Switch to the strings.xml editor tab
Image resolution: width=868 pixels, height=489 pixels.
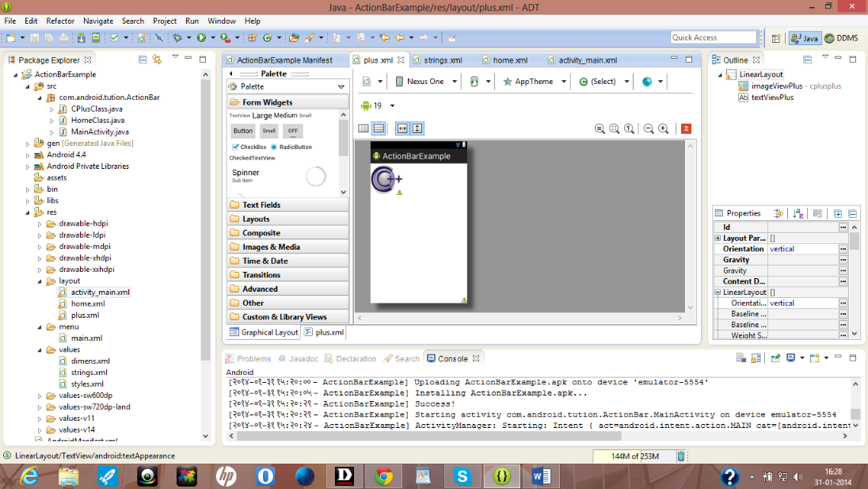pyautogui.click(x=442, y=59)
